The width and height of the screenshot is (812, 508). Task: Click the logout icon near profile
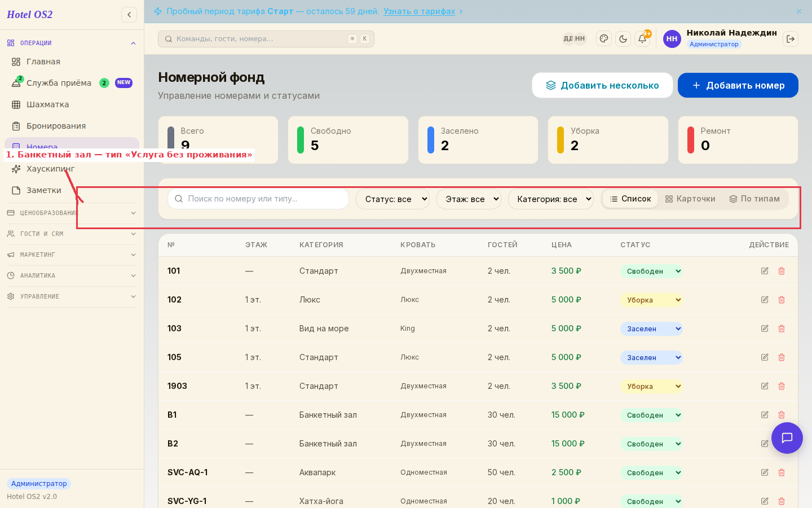coord(791,39)
